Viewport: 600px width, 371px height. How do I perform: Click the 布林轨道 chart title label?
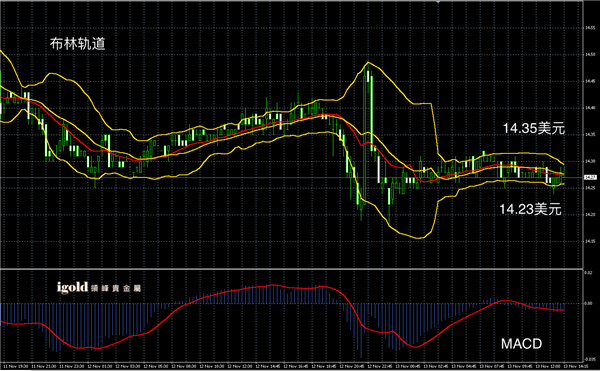(77, 44)
